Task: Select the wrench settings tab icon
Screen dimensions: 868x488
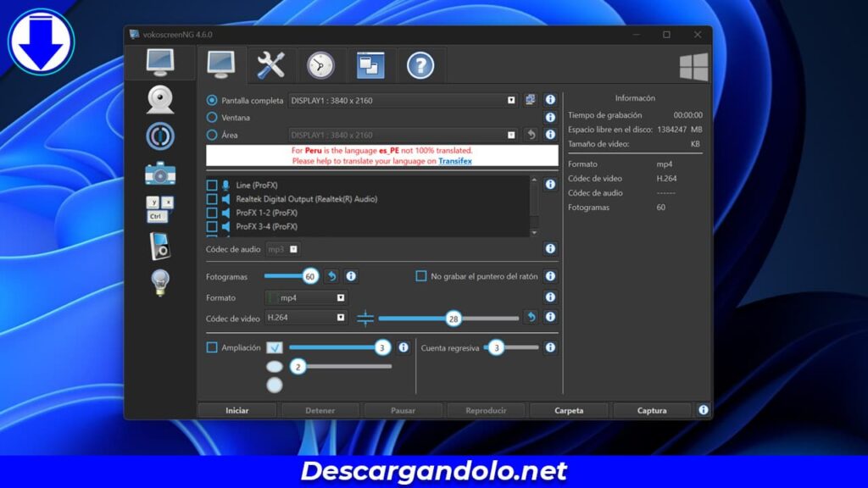Action: coord(270,64)
